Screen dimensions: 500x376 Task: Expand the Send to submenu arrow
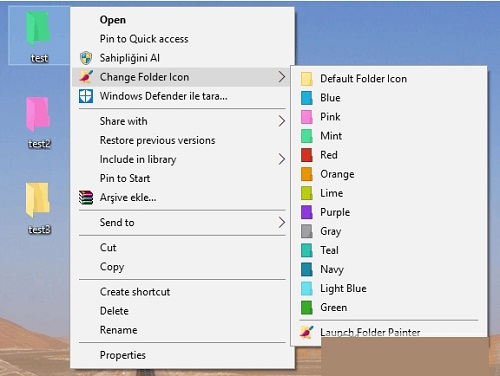(x=282, y=222)
